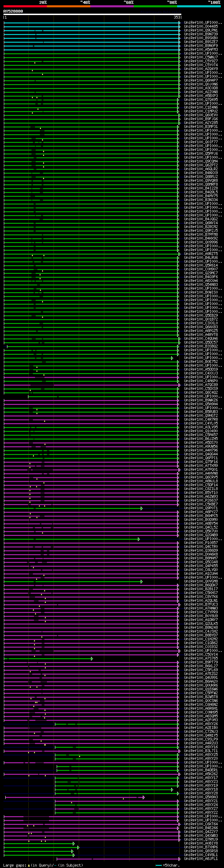Select hit label UniRef100_A6QLR2
Screen dimensions: 224x868
(201, 169)
